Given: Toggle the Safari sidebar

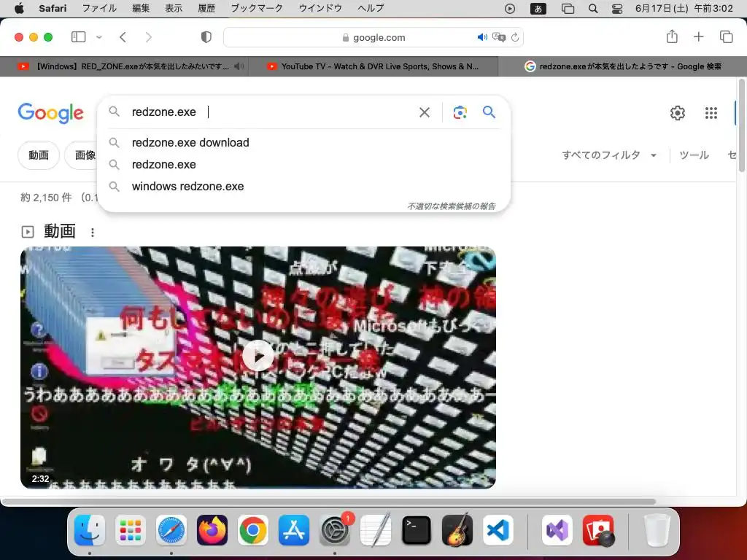Looking at the screenshot, I should (x=78, y=36).
